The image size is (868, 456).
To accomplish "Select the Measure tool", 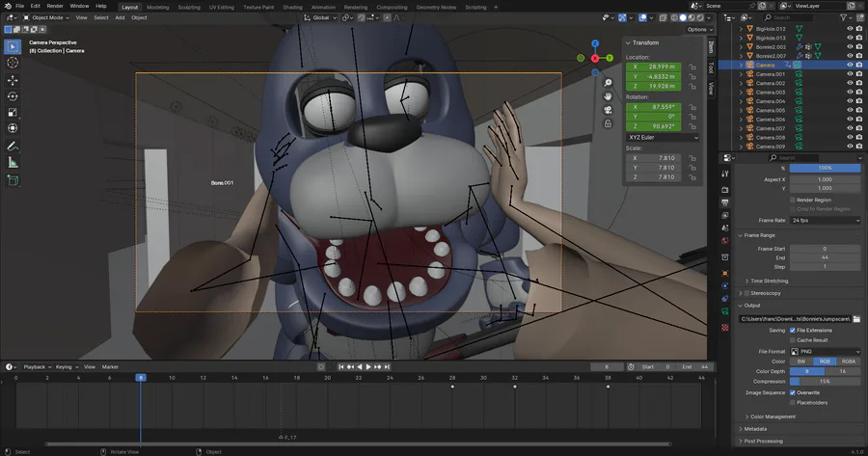I will 13,163.
